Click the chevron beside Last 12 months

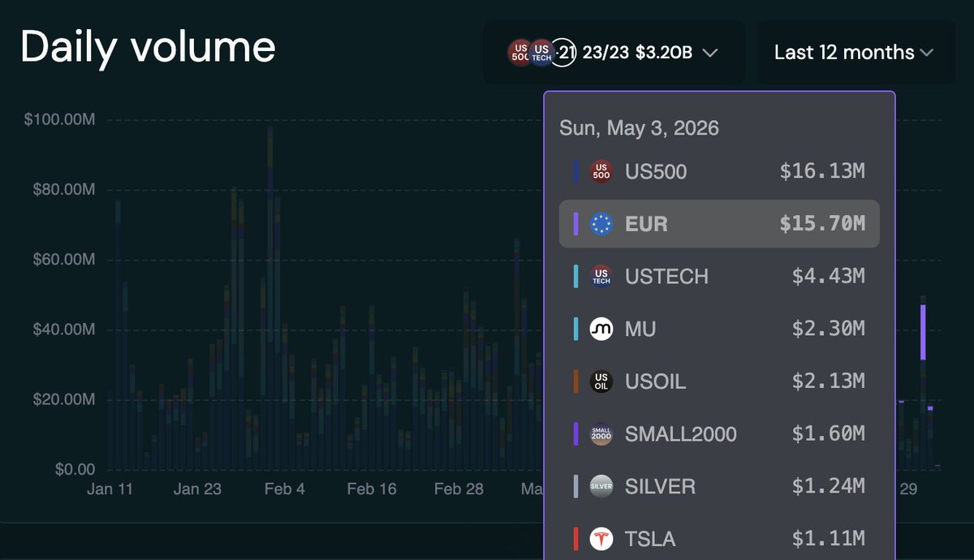point(926,54)
